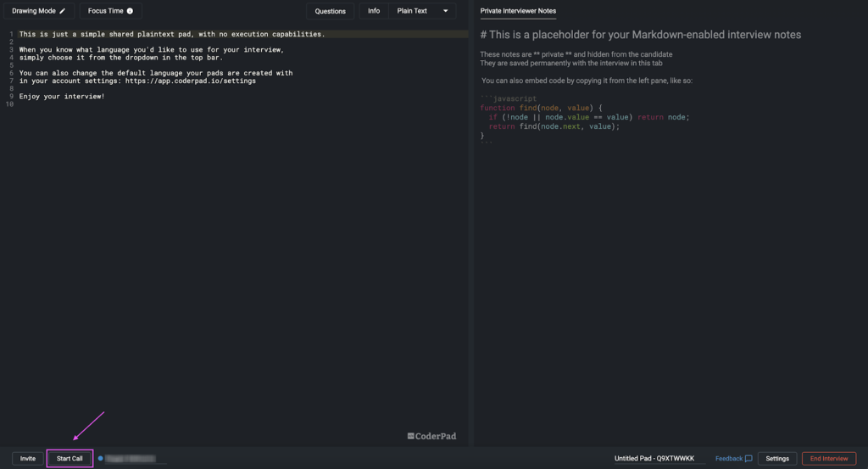The image size is (868, 469).
Task: Click the 'return find(node.next, value);' line
Action: click(x=554, y=127)
